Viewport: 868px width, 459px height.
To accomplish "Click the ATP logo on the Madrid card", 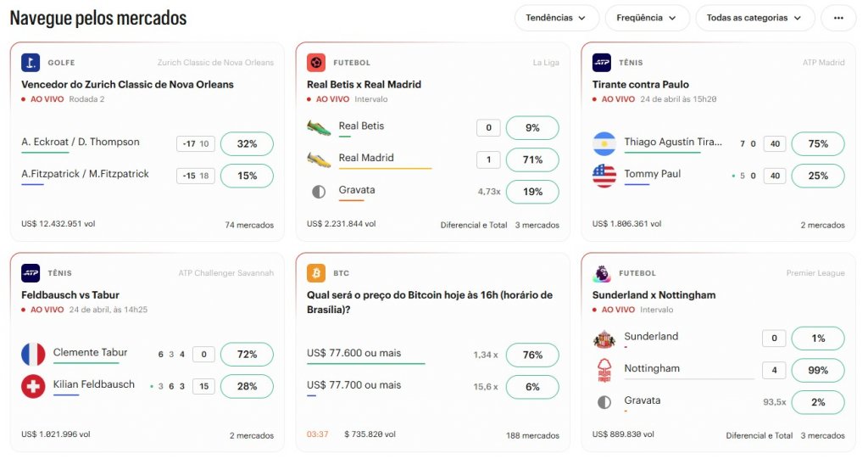I will [602, 63].
